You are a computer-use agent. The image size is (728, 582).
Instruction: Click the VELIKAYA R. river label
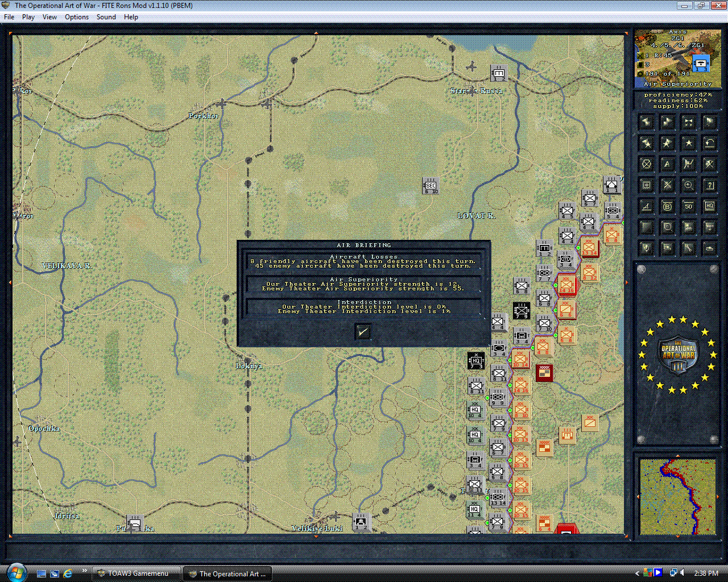67,266
